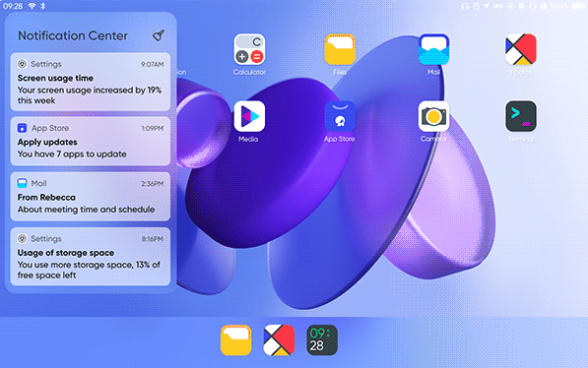The width and height of the screenshot is (588, 368).
Task: Launch the Photos app on home screen
Action: [520, 50]
